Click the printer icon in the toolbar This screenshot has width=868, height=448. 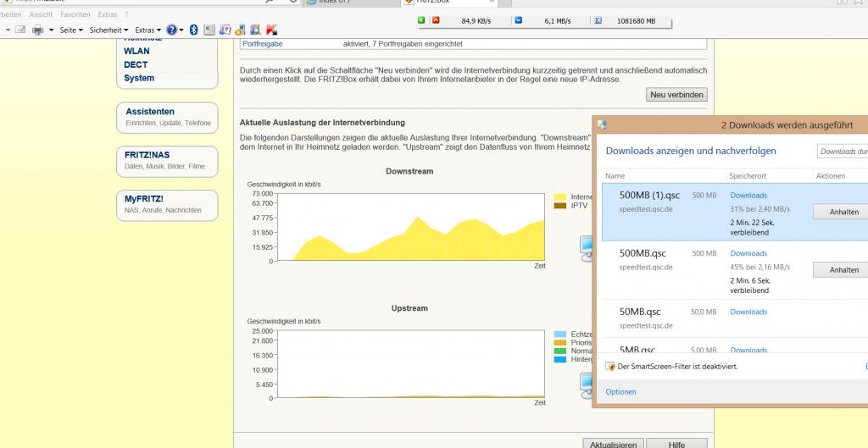click(x=37, y=30)
